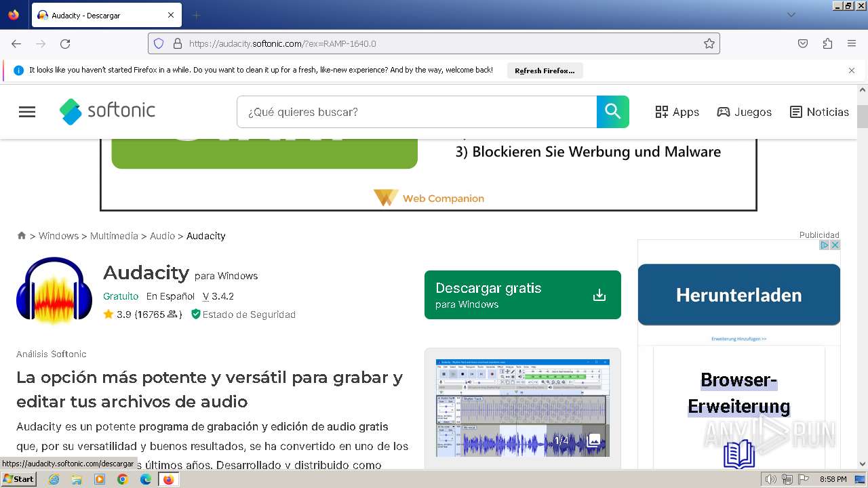
Task: Click the Gratuito license label
Action: 121,296
